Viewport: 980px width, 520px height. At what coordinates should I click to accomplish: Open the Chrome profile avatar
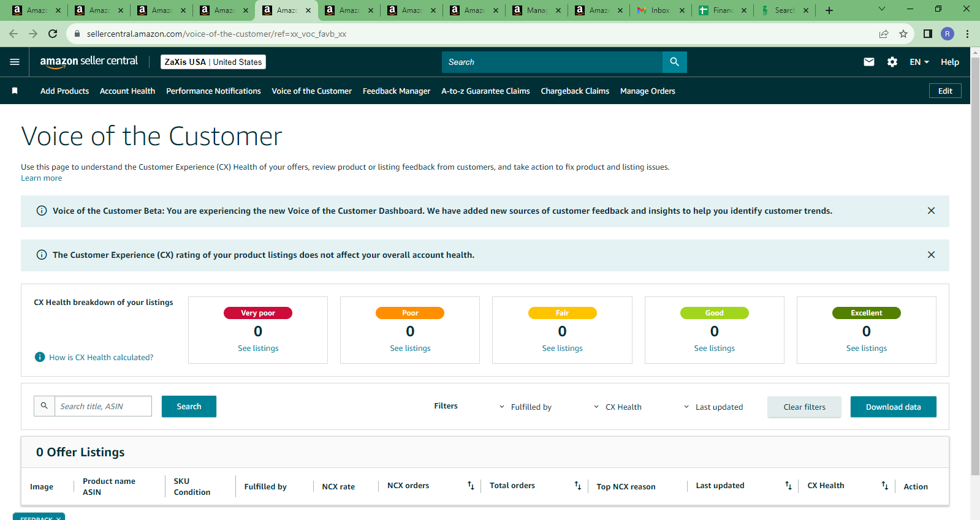coord(948,34)
